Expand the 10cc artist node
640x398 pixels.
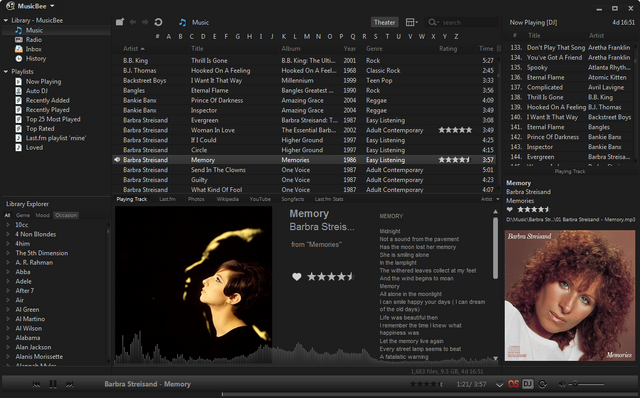coord(8,225)
